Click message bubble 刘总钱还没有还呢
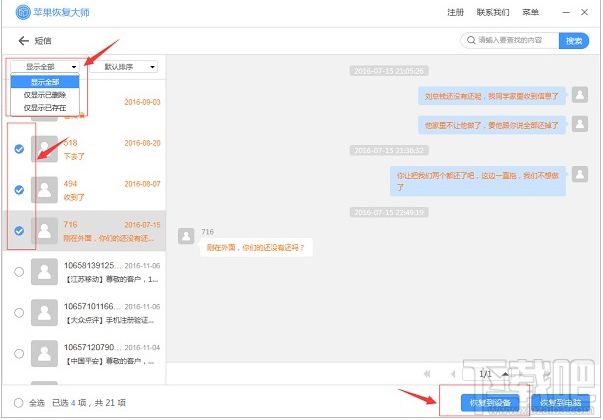The height and width of the screenshot is (420, 603). [492, 96]
